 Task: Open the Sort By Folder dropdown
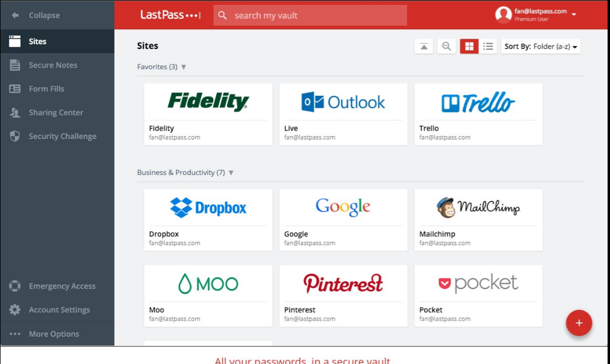tap(541, 46)
